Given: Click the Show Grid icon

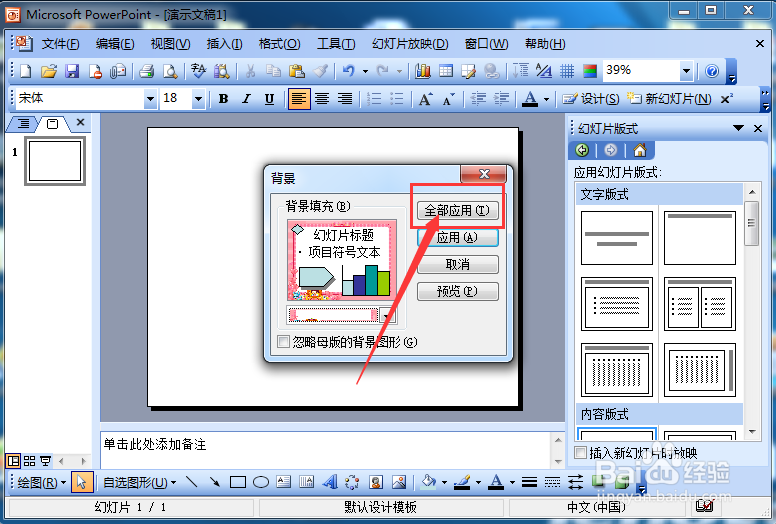Looking at the screenshot, I should 567,72.
